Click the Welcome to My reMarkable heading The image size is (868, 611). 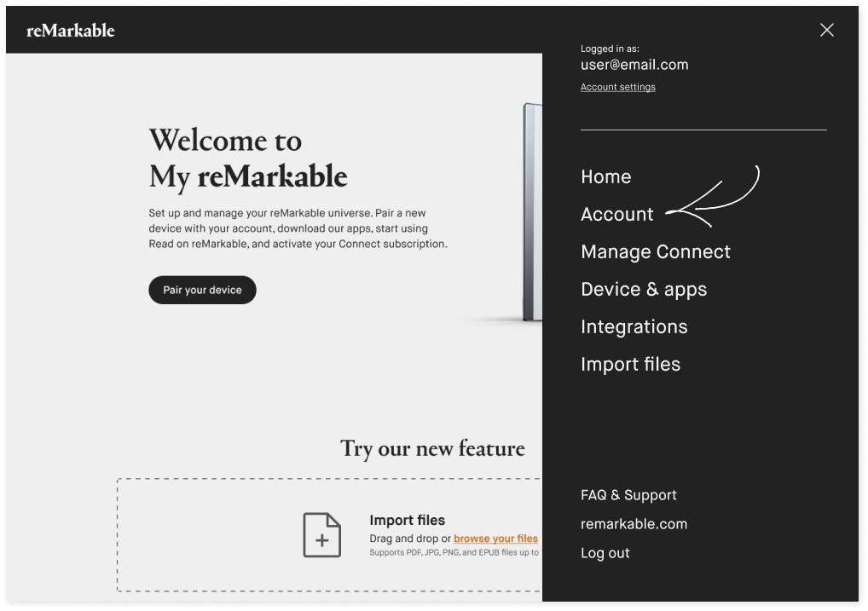click(247, 159)
